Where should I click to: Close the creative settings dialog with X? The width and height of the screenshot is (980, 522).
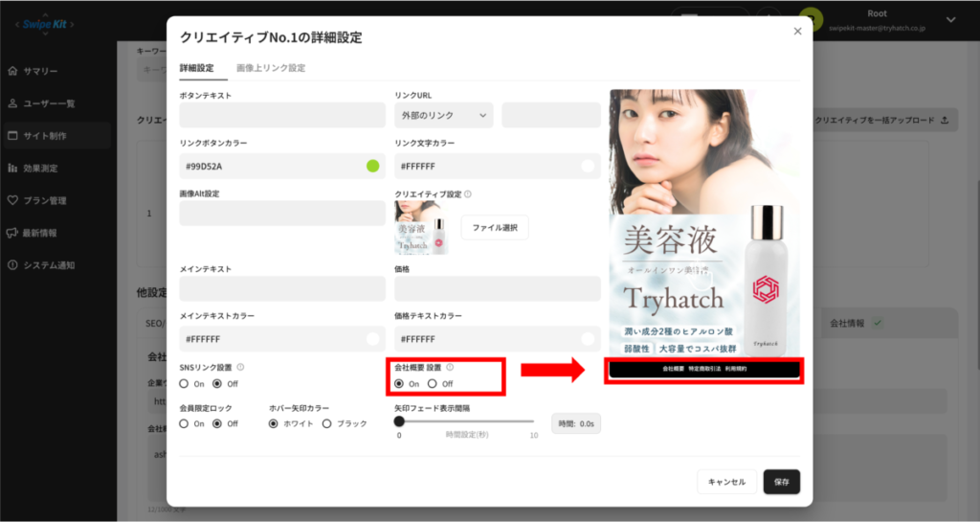click(797, 32)
